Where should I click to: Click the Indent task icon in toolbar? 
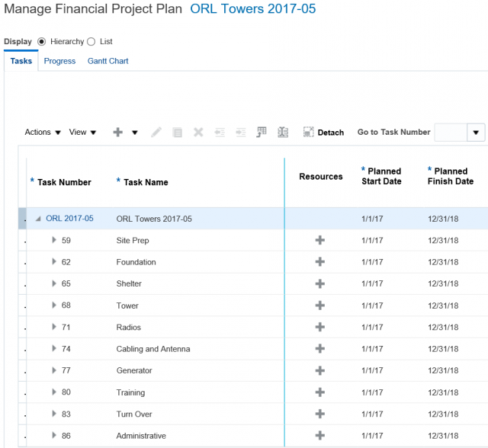(241, 133)
